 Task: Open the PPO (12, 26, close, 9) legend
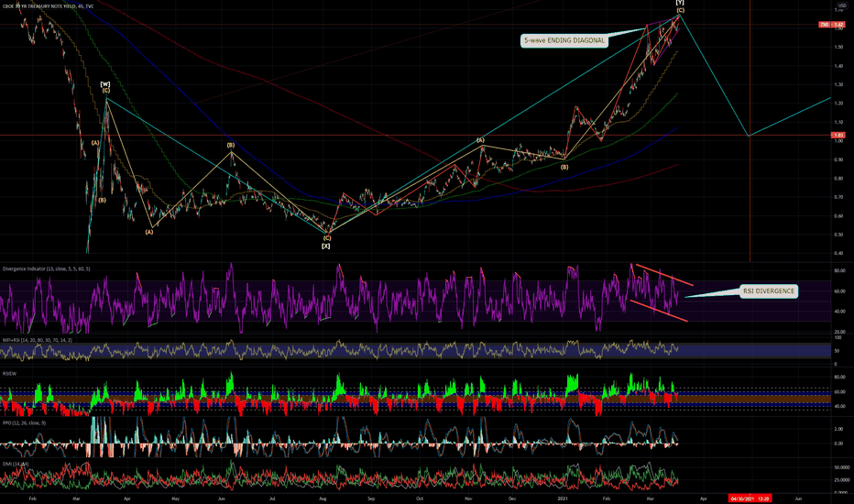tap(24, 422)
